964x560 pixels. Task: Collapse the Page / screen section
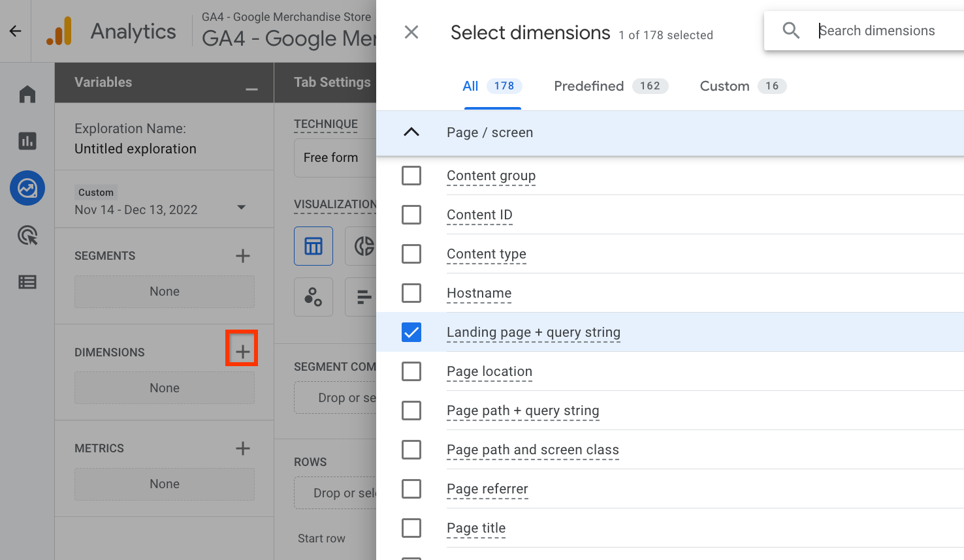tap(411, 132)
